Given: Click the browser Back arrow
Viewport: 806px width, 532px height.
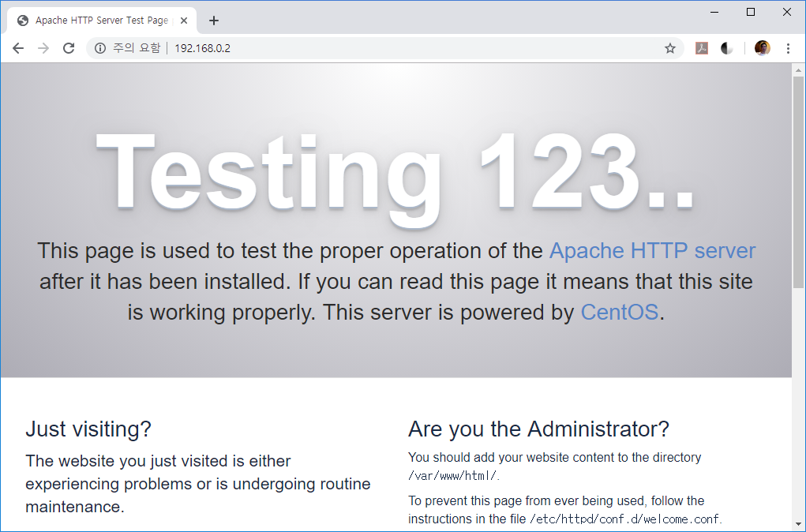Looking at the screenshot, I should pyautogui.click(x=18, y=48).
